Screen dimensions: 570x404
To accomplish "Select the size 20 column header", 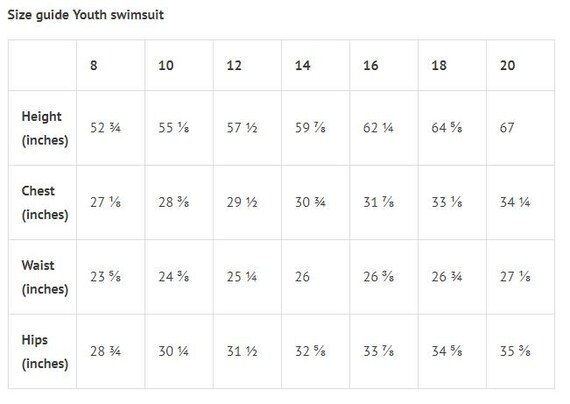I will (507, 65).
